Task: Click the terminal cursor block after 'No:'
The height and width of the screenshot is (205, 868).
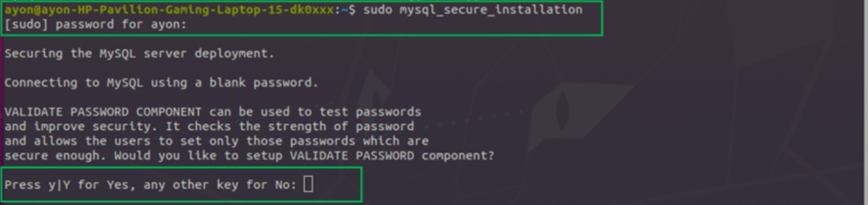Action: pos(308,184)
